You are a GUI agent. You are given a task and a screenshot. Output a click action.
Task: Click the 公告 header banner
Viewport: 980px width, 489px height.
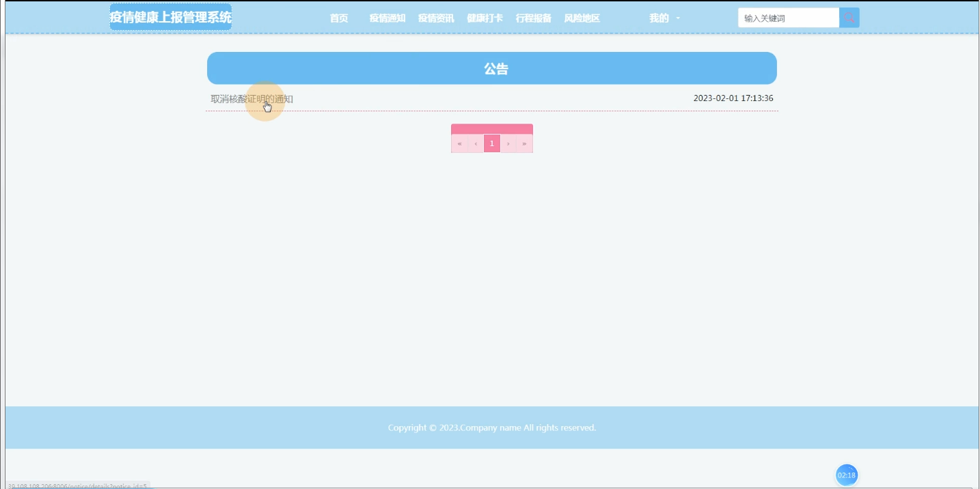(x=492, y=68)
